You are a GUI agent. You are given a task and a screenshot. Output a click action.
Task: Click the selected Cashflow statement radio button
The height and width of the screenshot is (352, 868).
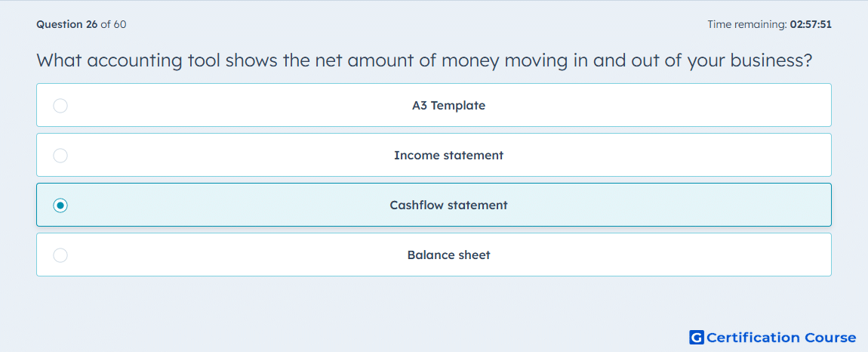[60, 205]
